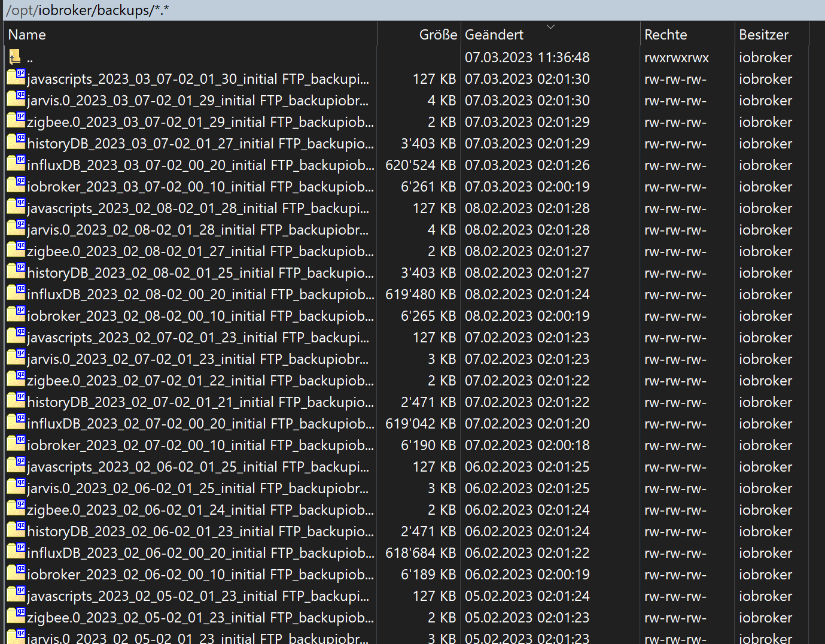825x644 pixels.
Task: Click the timestamp 07.03.2023 02:00:19
Action: pos(527,187)
